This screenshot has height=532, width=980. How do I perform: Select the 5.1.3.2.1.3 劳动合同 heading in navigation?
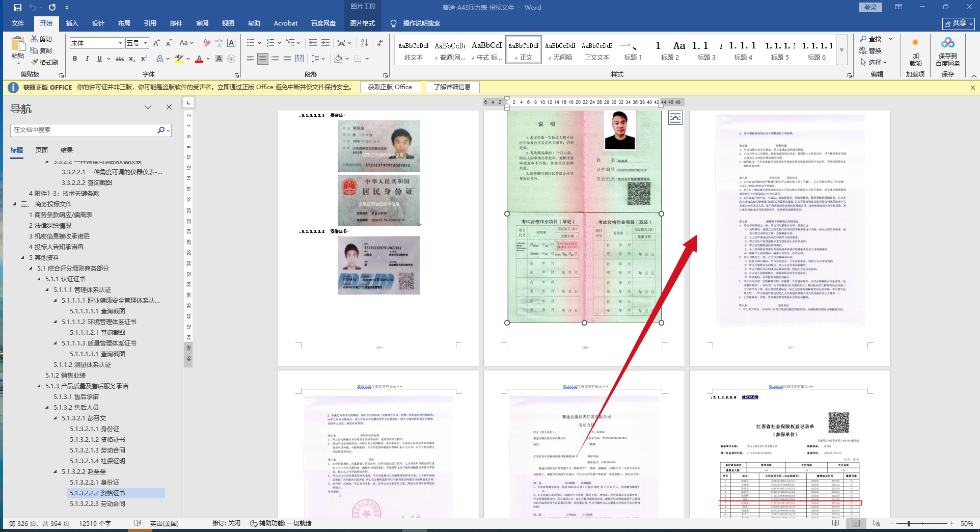[98, 450]
